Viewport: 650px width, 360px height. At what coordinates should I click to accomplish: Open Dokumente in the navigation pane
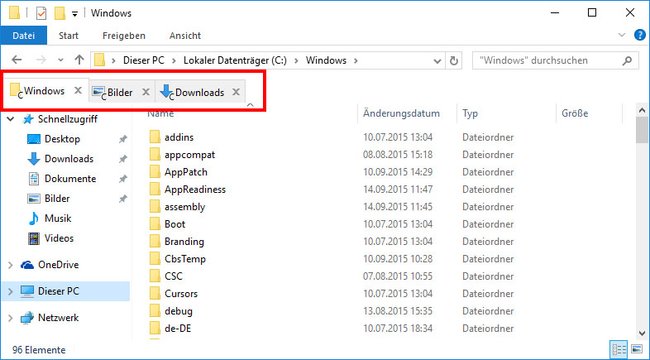[x=70, y=179]
